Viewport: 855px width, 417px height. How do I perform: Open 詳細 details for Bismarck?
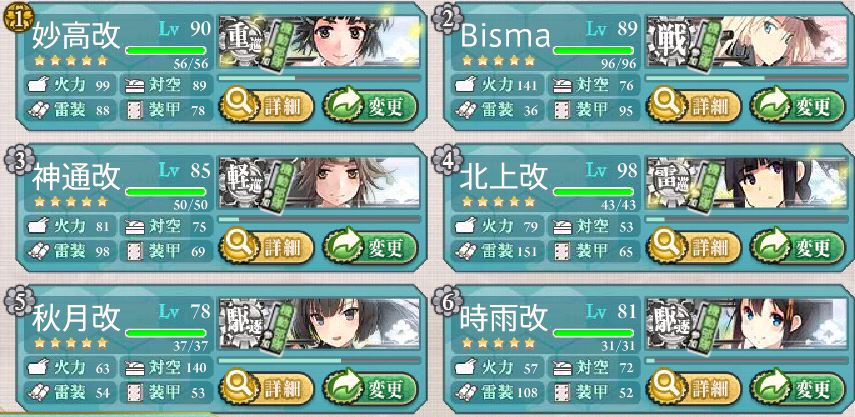click(694, 106)
